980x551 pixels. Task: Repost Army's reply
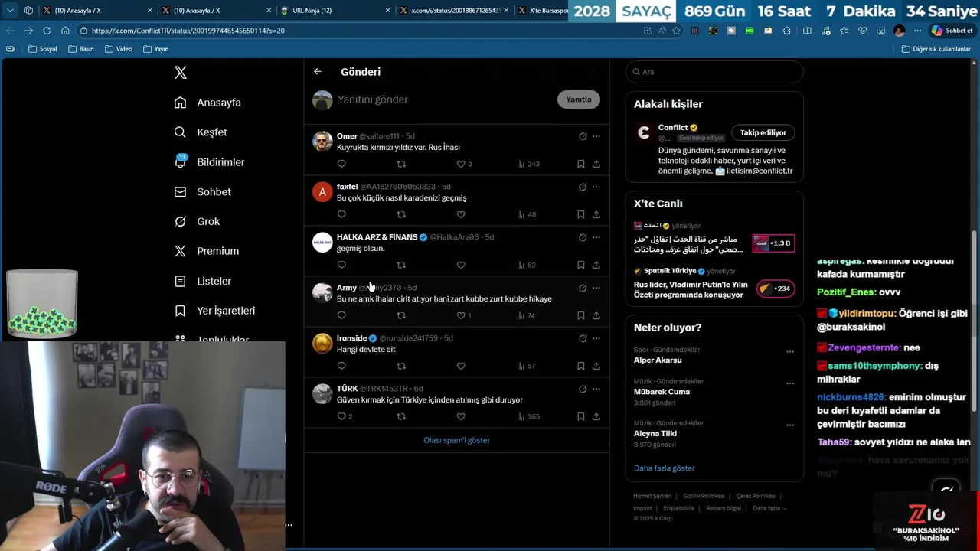coord(401,315)
